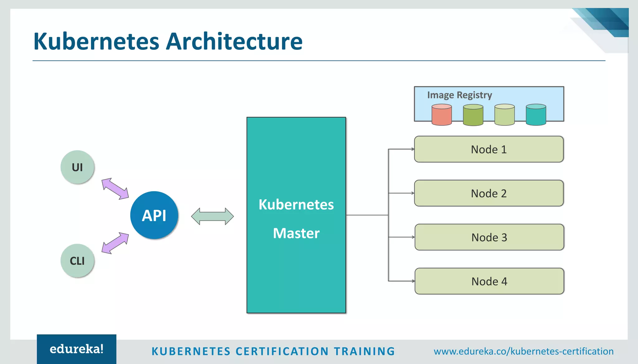Click the purple arrow between CLI and API
The width and height of the screenshot is (638, 364).
115,243
